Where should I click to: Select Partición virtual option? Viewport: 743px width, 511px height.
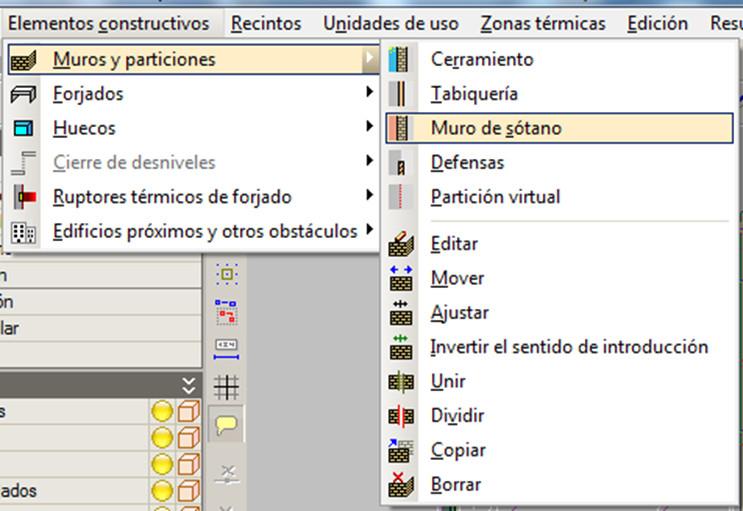pyautogui.click(x=494, y=197)
